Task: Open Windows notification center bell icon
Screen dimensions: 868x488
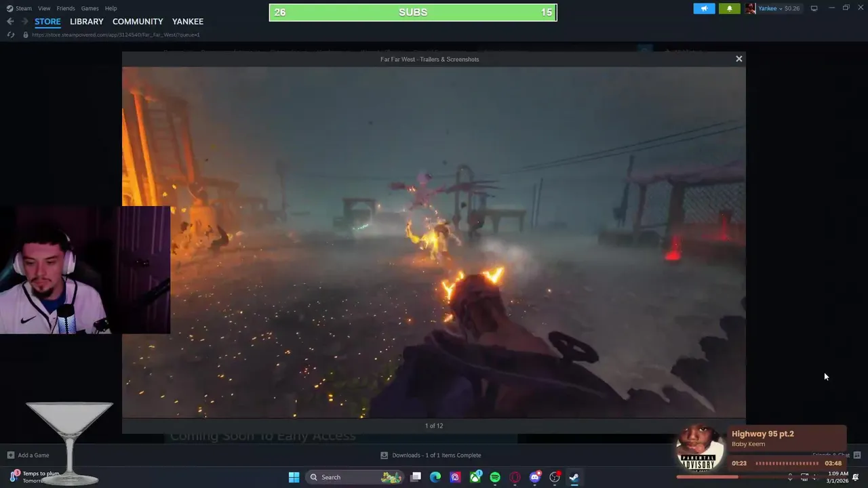Action: coord(856,477)
